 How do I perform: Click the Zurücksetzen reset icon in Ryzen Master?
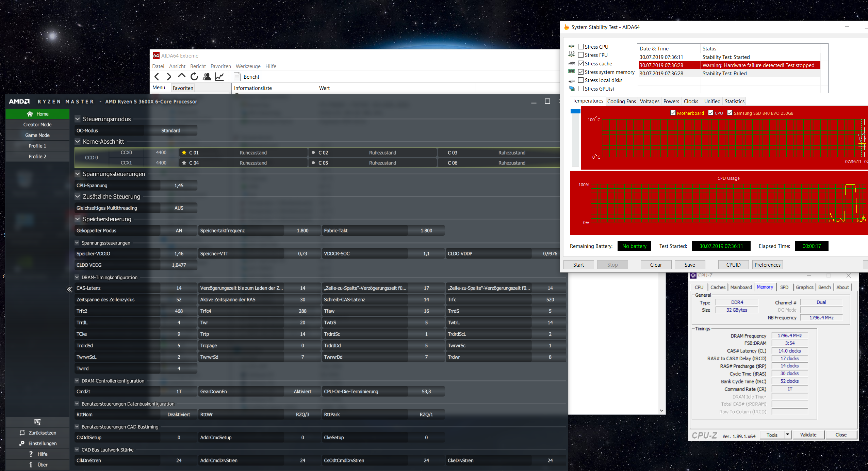pyautogui.click(x=22, y=433)
